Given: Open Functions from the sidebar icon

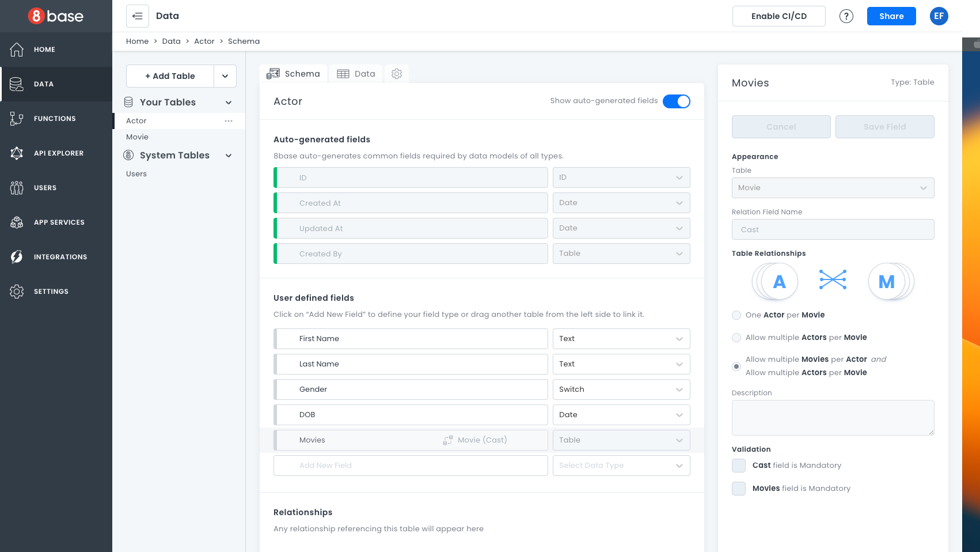Looking at the screenshot, I should click(x=17, y=119).
